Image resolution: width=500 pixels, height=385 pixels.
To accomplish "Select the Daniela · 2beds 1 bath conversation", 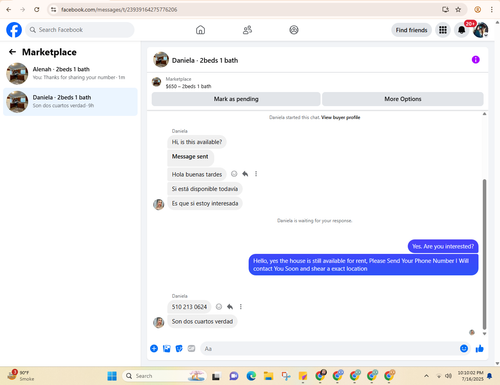I will pyautogui.click(x=70, y=102).
